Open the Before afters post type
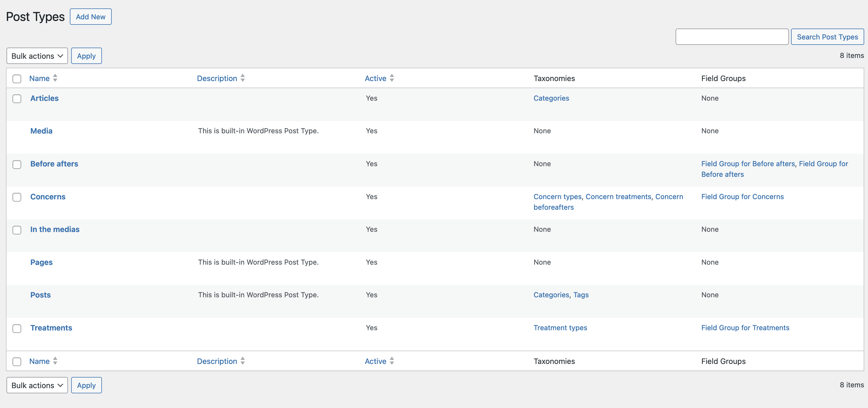Screen dimensions: 868x408 (54, 164)
